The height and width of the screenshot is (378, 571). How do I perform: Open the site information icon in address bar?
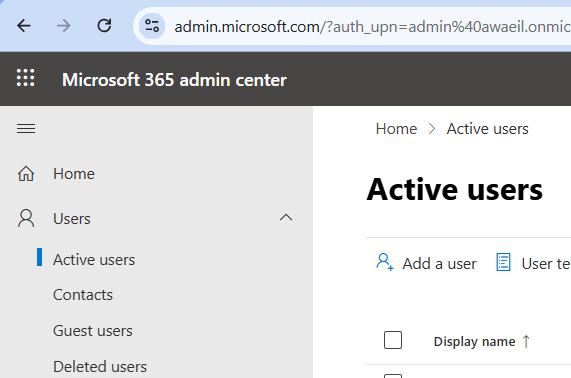point(152,26)
